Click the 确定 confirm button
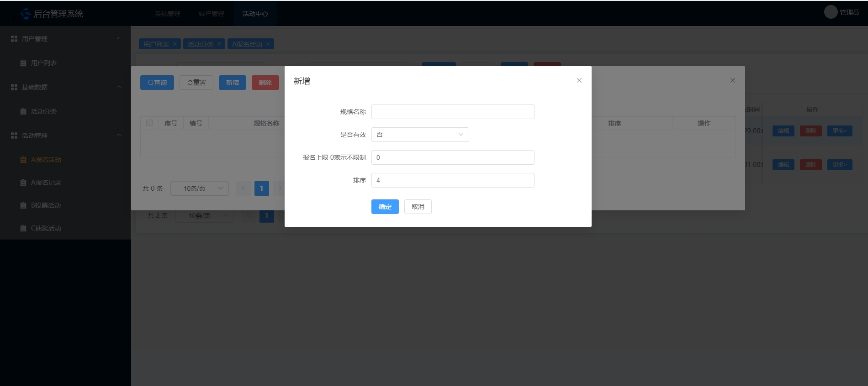 (x=385, y=207)
